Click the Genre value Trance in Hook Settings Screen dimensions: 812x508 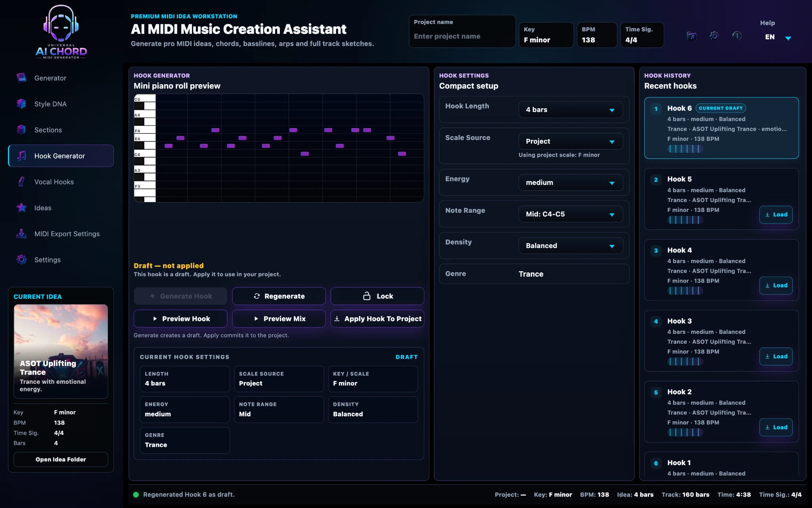[531, 274]
